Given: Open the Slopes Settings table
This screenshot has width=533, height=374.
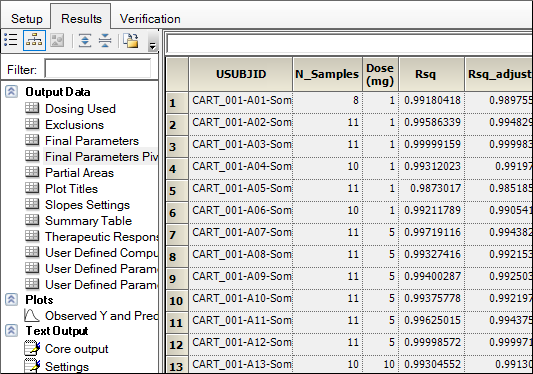Looking at the screenshot, I should coord(87,204).
